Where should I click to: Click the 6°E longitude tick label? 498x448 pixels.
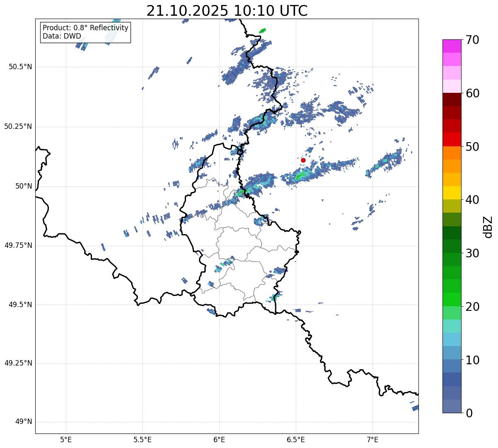click(x=219, y=440)
